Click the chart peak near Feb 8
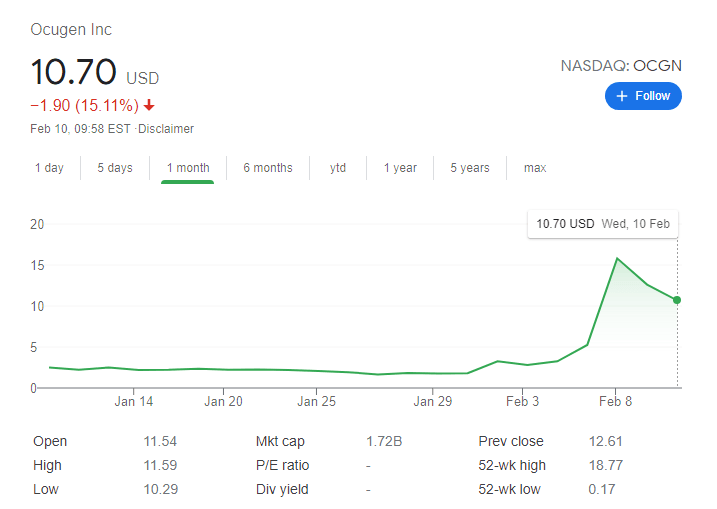Screen dimensions: 717x509 click(617, 259)
